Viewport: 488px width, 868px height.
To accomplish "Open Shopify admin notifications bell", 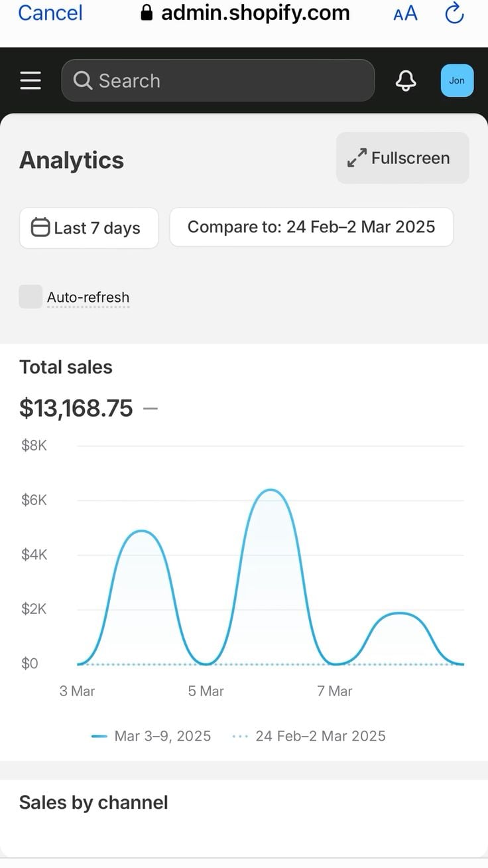I will [405, 80].
